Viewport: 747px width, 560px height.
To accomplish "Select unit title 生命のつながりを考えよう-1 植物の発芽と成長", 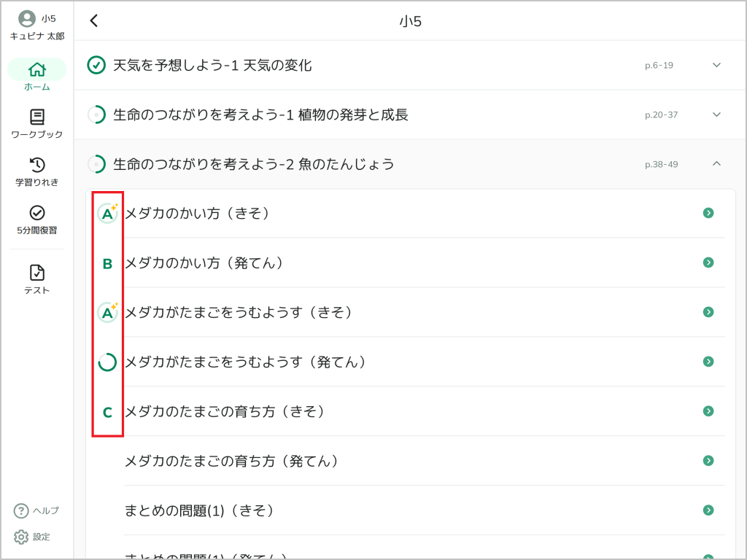I will click(x=260, y=114).
